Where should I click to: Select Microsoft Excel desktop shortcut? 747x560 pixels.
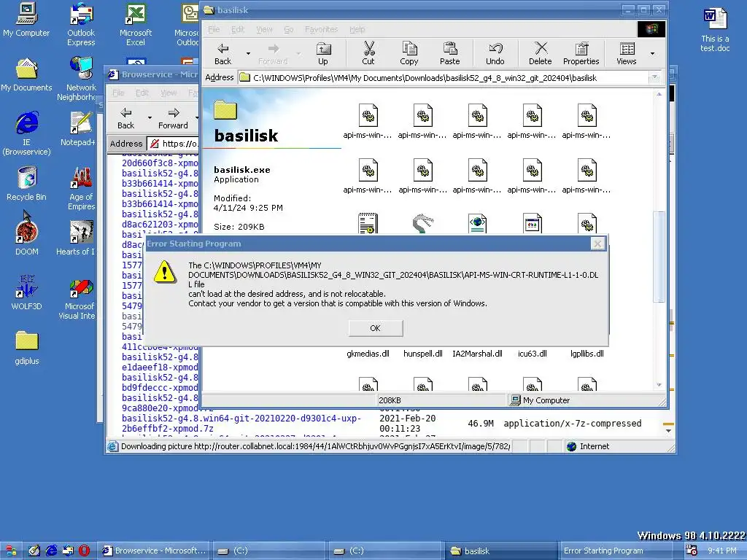pos(135,25)
